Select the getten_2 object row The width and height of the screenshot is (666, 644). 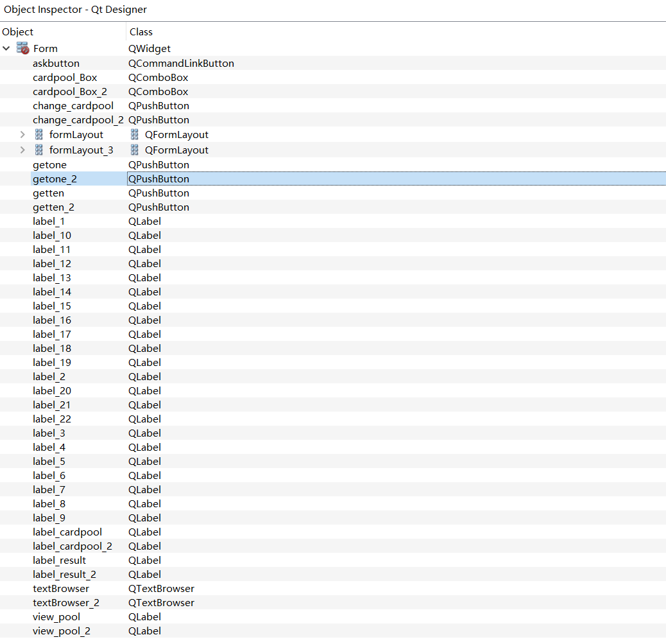53,207
